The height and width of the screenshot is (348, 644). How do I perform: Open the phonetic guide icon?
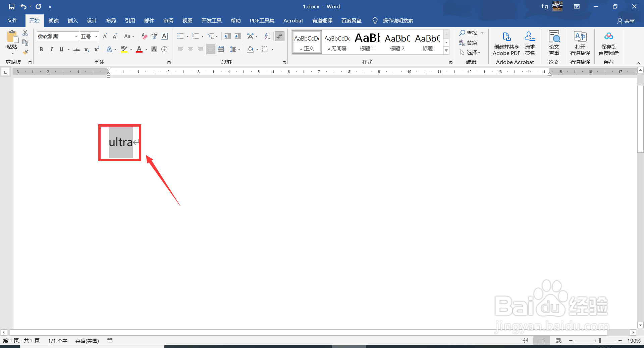click(154, 36)
